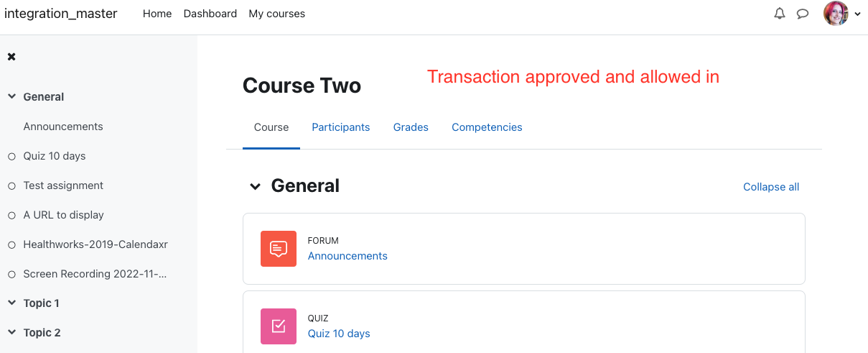868x353 pixels.
Task: Close the course index drawer
Action: 11,57
